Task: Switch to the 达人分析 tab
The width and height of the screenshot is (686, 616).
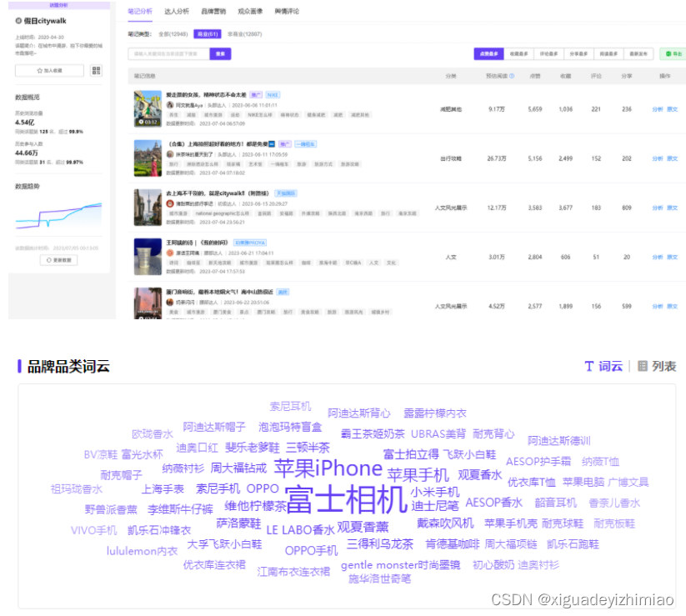Action: (x=177, y=12)
